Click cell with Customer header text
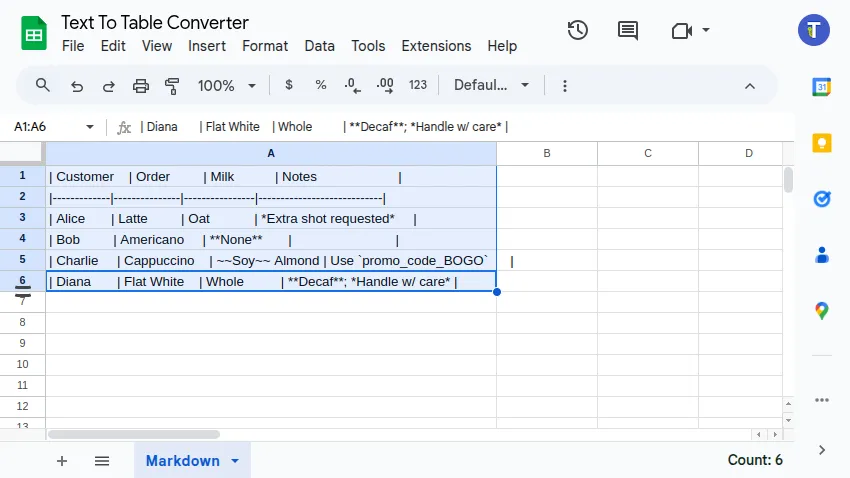850x478 pixels. pos(271,177)
